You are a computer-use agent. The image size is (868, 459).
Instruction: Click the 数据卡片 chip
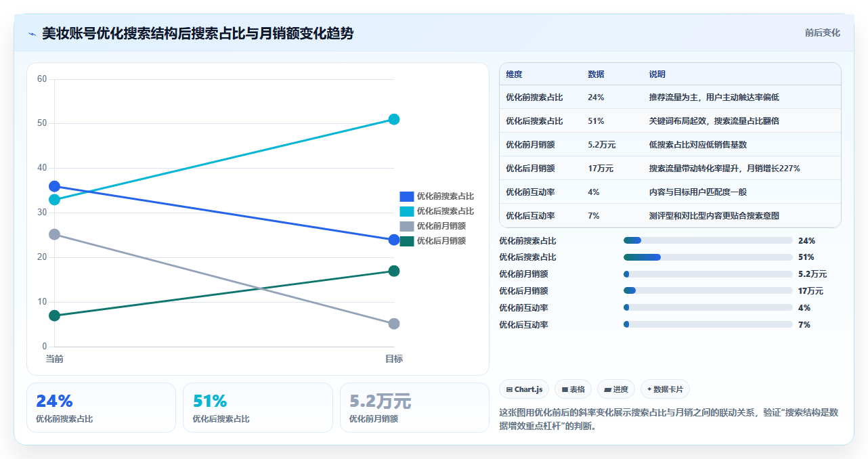pos(665,389)
